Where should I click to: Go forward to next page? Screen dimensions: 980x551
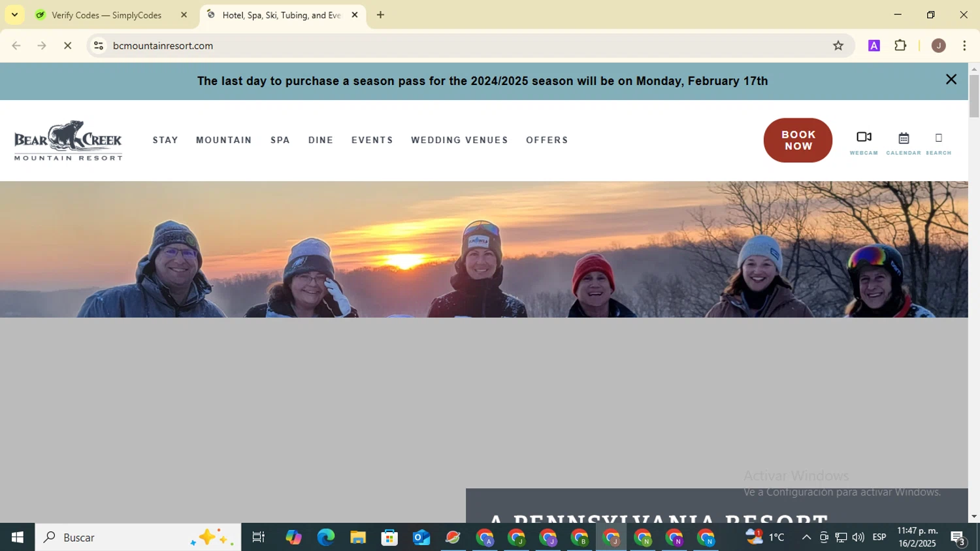[x=42, y=46]
